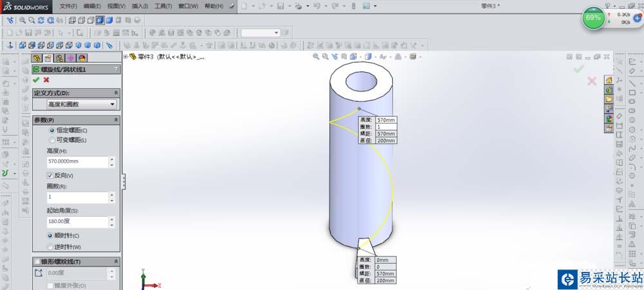Click the 圈数(R) value field
The width and height of the screenshot is (644, 290).
77,197
